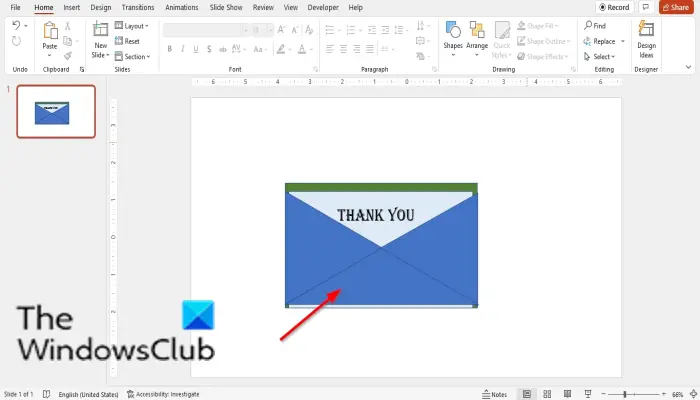Open the Shape Effects dropdown
Screen dimensions: 700x400
tap(542, 56)
